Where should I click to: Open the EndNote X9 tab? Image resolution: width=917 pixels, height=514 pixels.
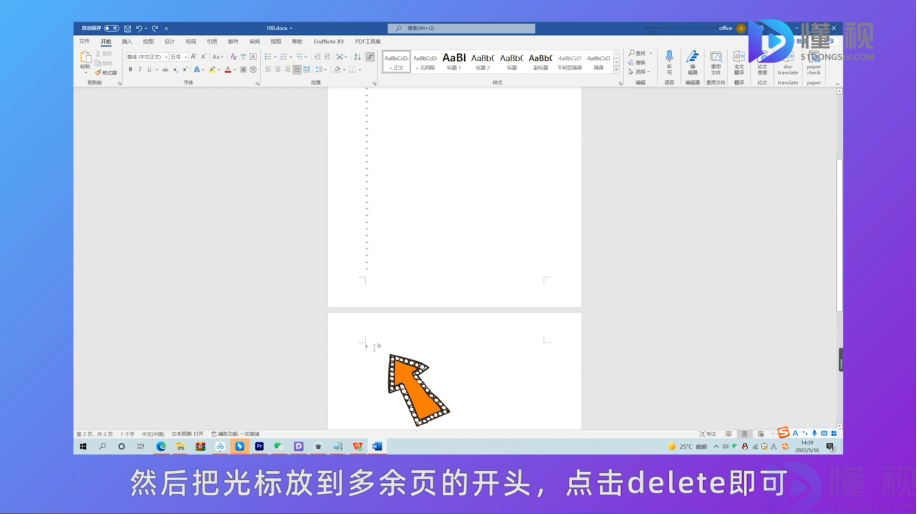(329, 42)
